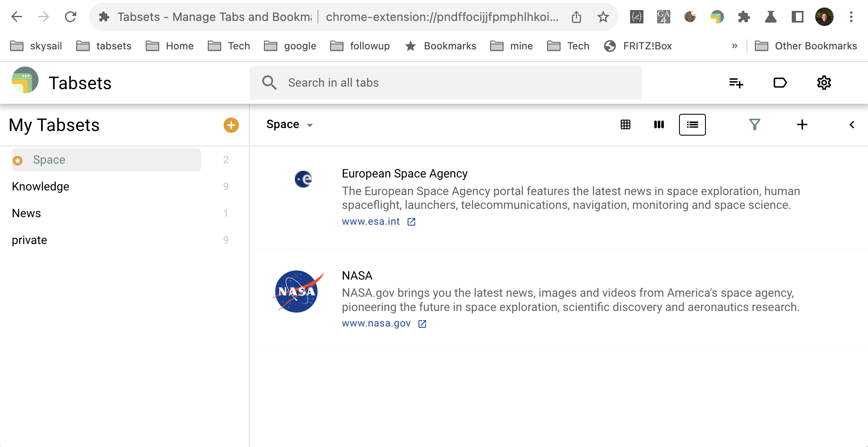Click the address bar URL
868x447 pixels.
tap(442, 17)
